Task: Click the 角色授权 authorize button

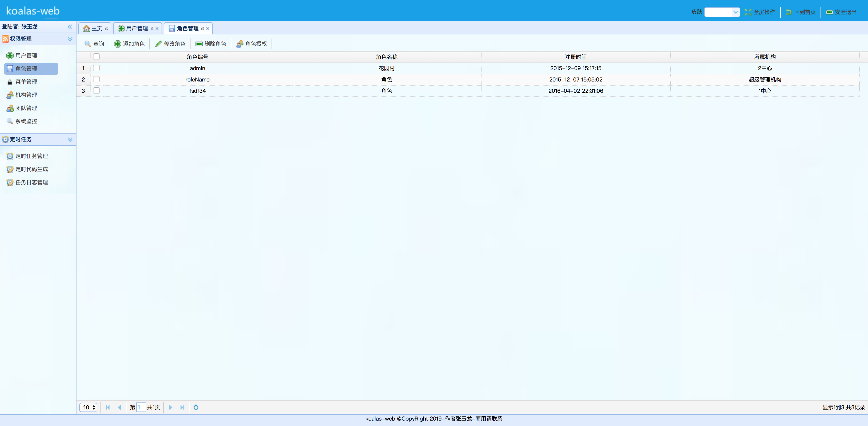Action: (252, 44)
